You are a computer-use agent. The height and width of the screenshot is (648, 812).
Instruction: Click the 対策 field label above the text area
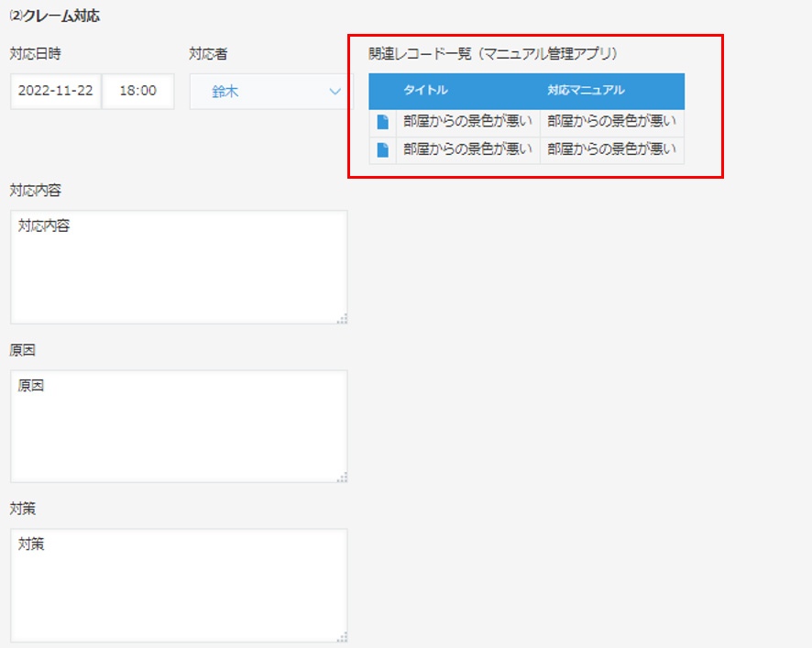(x=22, y=509)
